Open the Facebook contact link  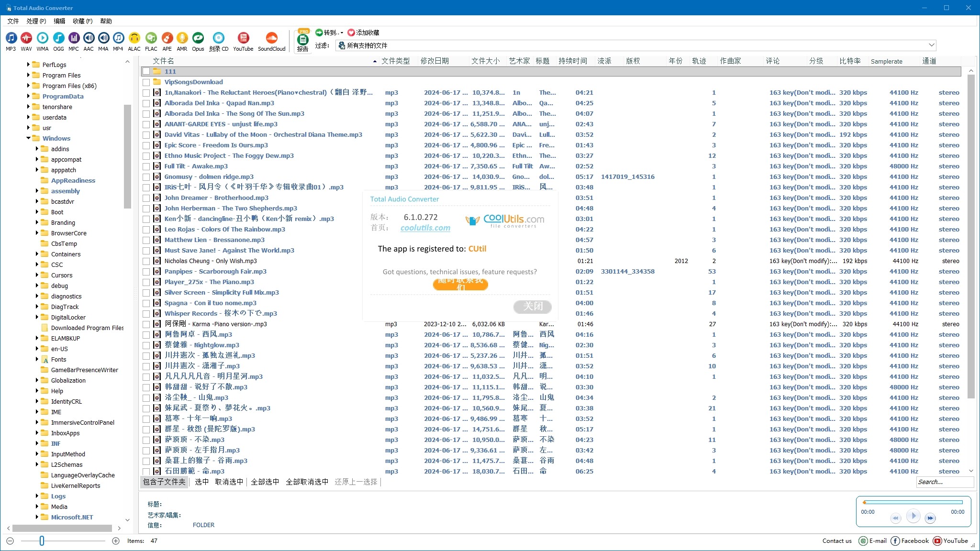point(910,541)
